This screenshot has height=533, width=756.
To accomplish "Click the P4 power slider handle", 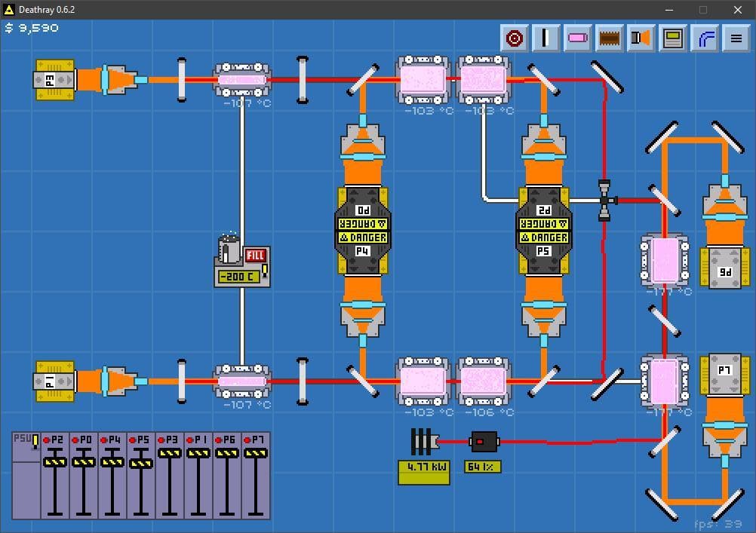I will pyautogui.click(x=112, y=462).
